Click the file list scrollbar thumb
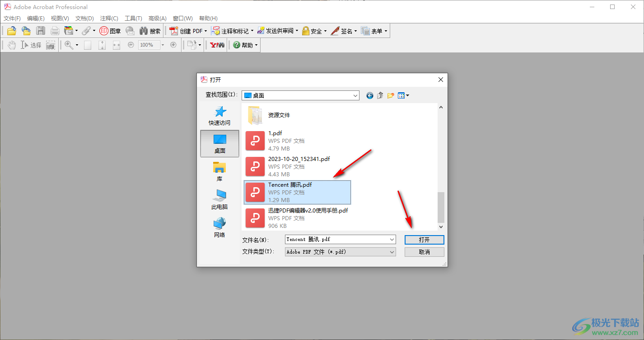This screenshot has width=644, height=340. [x=441, y=207]
